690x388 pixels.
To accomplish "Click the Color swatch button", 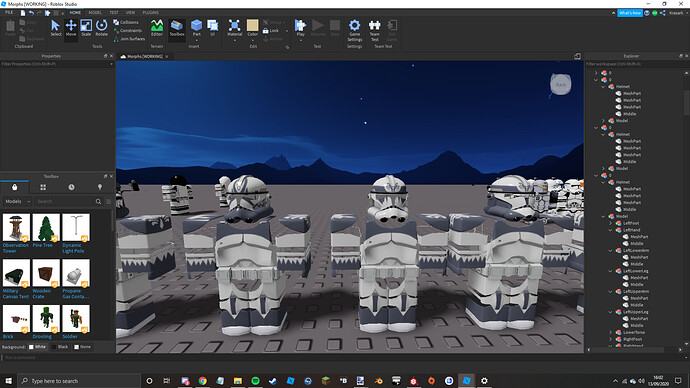I will (253, 26).
